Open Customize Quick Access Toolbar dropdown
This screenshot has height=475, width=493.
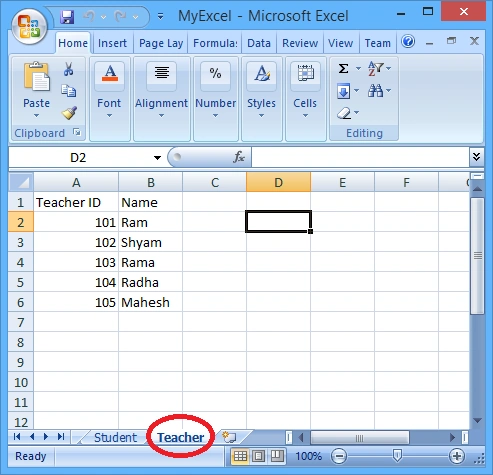160,16
